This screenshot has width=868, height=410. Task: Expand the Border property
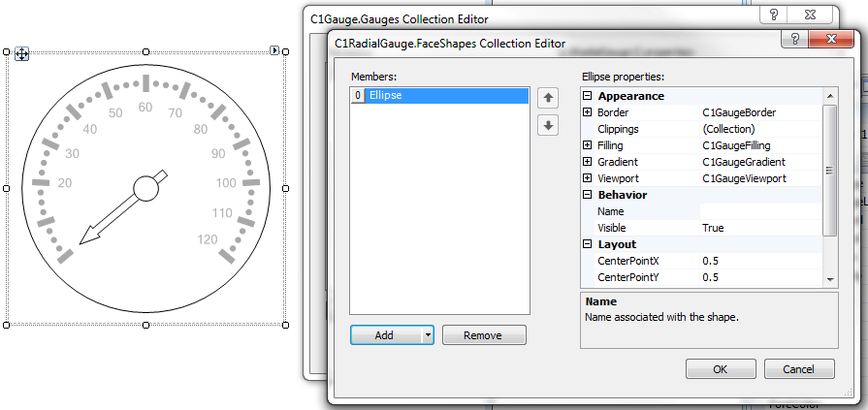click(587, 112)
